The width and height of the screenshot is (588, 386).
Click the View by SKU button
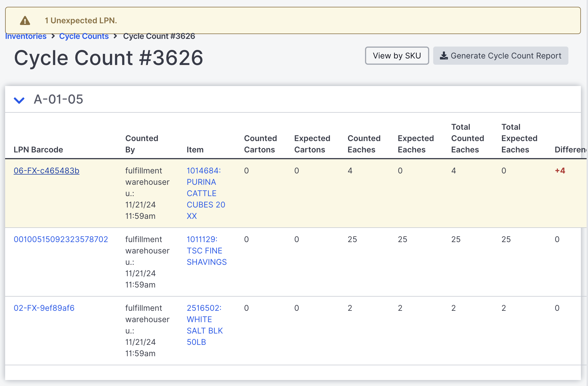[x=397, y=56]
